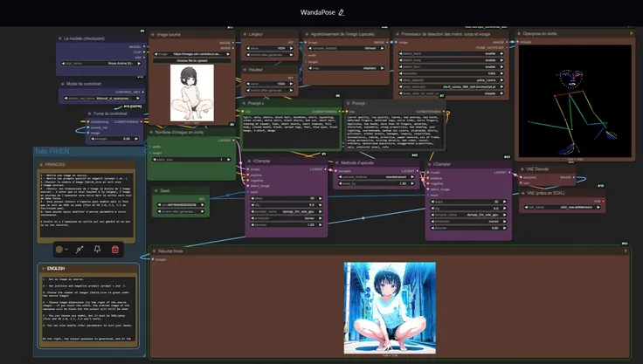Click the final result image preview
The width and height of the screenshot is (643, 364).
[x=390, y=308]
